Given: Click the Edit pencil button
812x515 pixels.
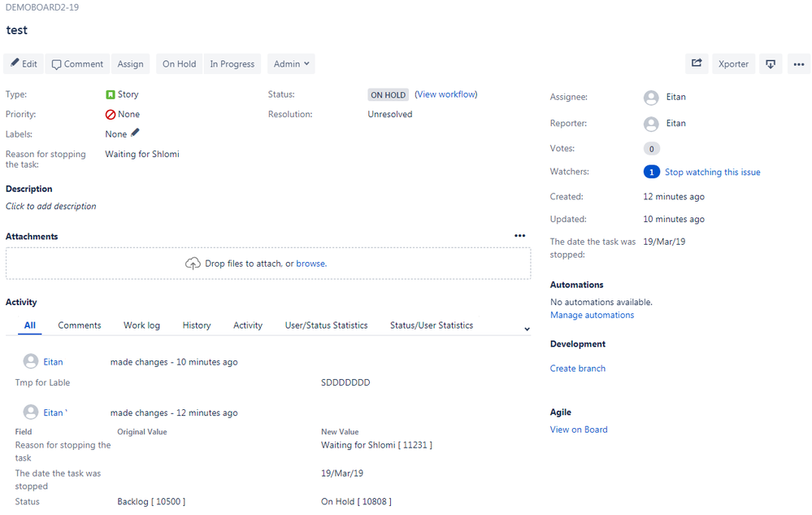Looking at the screenshot, I should [24, 63].
